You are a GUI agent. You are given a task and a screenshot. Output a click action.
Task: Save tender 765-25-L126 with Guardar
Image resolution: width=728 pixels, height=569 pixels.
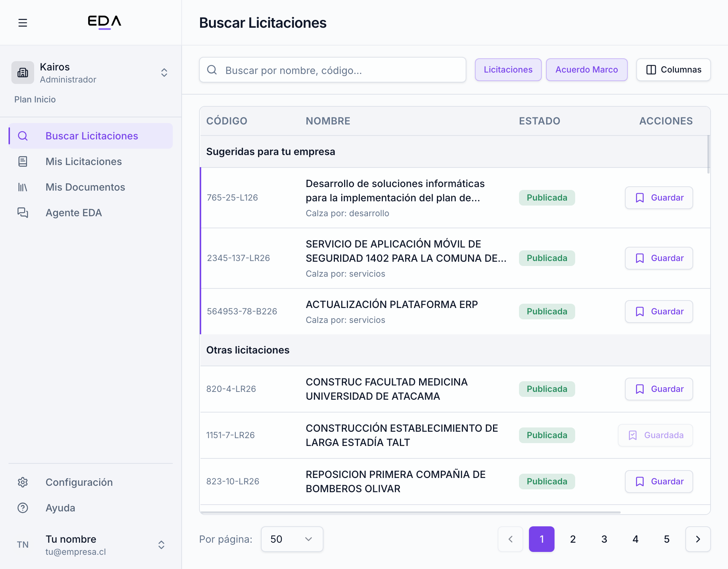[659, 198]
